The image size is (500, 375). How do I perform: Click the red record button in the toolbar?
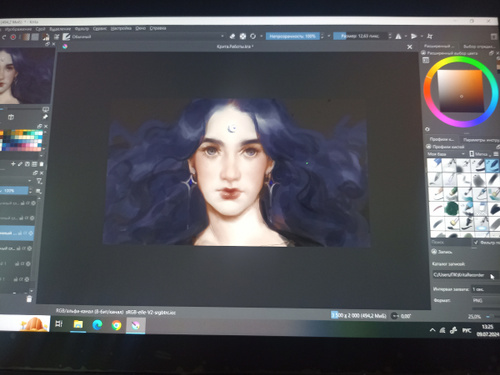13,37
